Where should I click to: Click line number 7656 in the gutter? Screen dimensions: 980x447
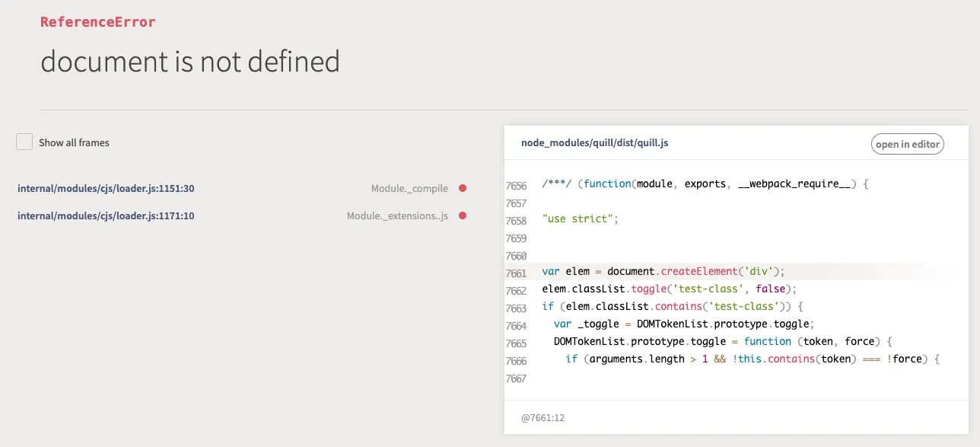pos(516,186)
